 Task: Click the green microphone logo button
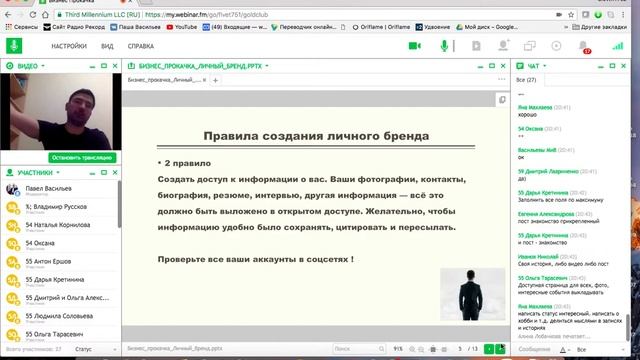14,46
